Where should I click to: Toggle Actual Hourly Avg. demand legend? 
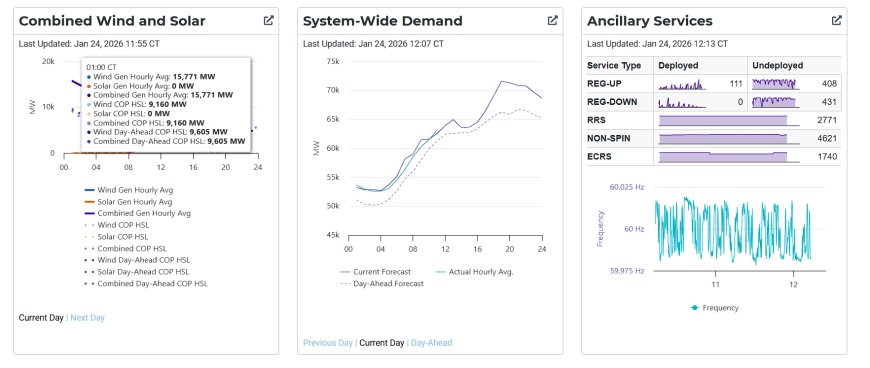click(474, 272)
